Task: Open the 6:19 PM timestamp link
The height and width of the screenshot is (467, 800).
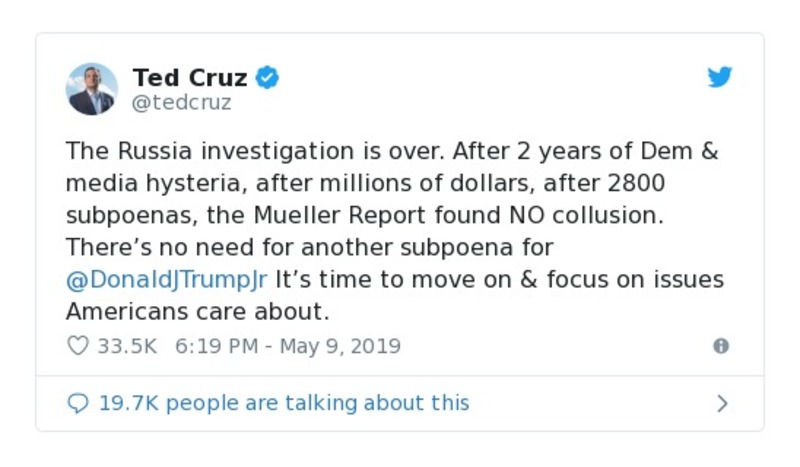Action: (288, 346)
